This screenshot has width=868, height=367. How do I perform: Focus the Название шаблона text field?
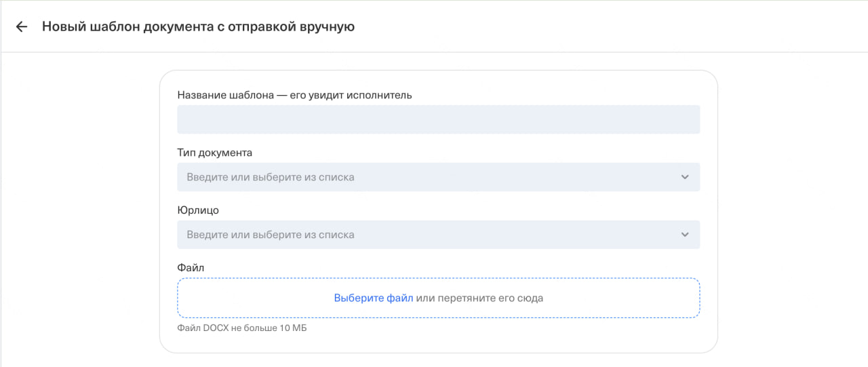(x=438, y=119)
